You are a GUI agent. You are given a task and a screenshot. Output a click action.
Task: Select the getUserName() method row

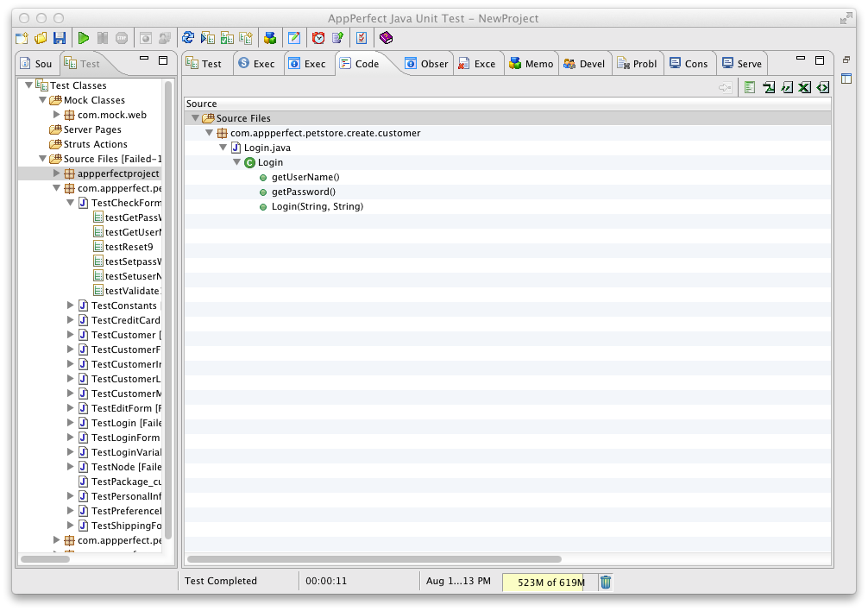(507, 177)
